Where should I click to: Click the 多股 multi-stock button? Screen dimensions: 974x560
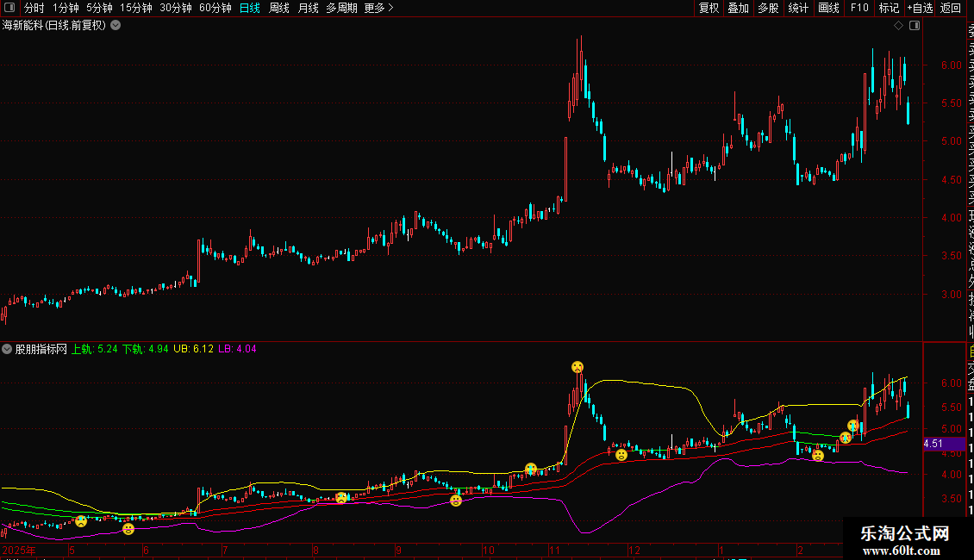pyautogui.click(x=768, y=8)
